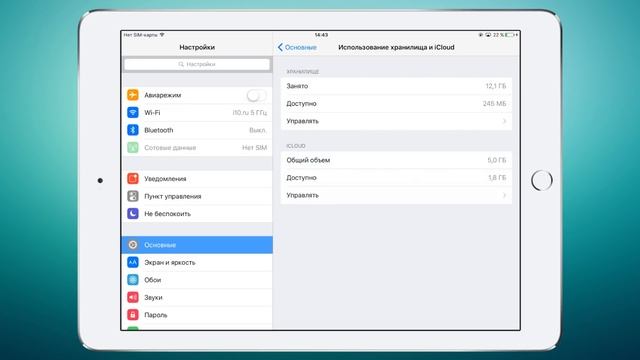This screenshot has width=640, height=360.
Task: Tap the Занято 12,1 ГБ row
Action: 396,86
